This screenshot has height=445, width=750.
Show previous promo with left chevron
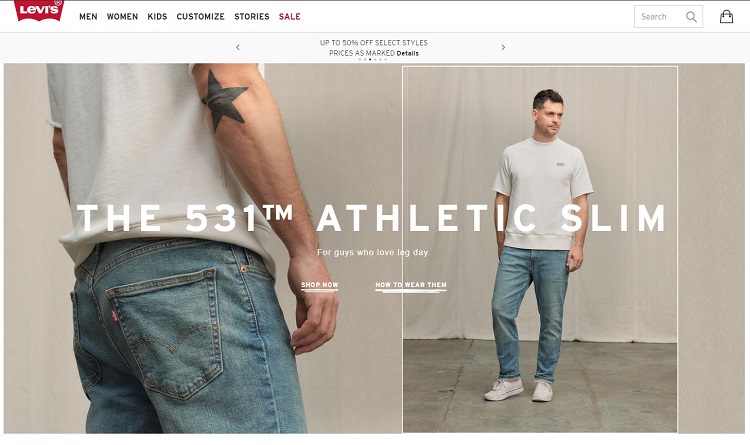(x=238, y=47)
